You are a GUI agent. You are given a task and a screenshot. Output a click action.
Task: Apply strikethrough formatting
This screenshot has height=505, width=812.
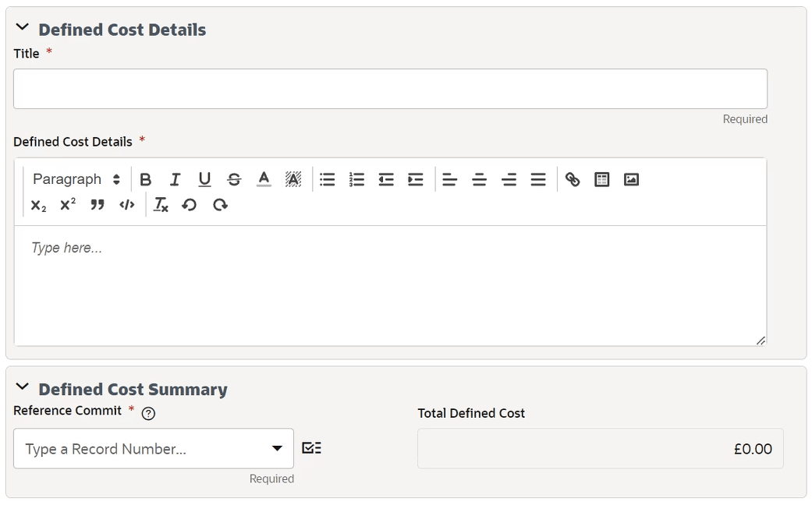tap(234, 179)
